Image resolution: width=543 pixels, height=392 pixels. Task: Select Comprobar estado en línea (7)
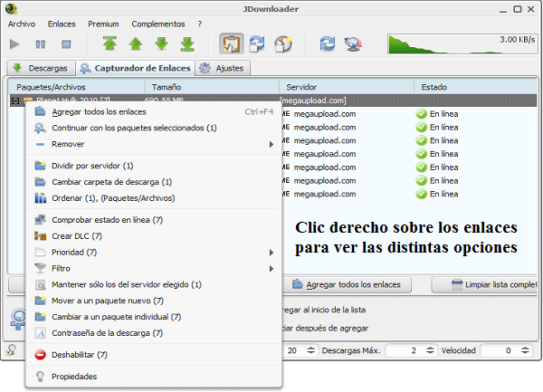coord(154,220)
